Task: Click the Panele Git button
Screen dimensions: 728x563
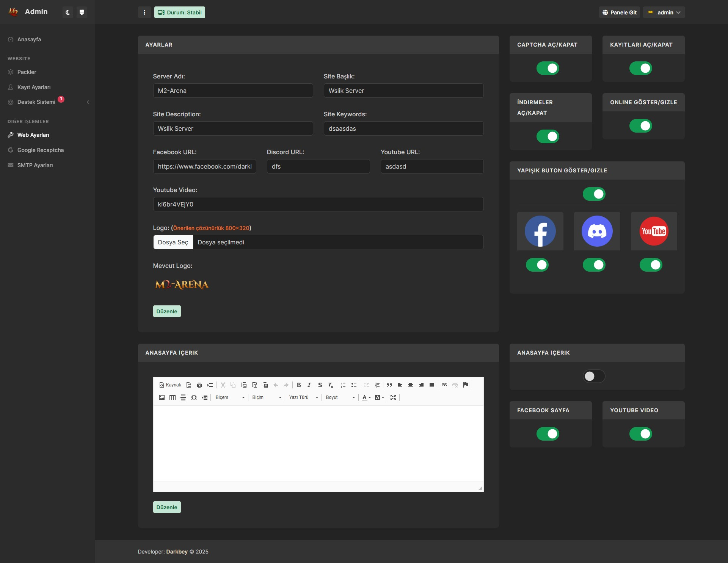Action: (620, 13)
